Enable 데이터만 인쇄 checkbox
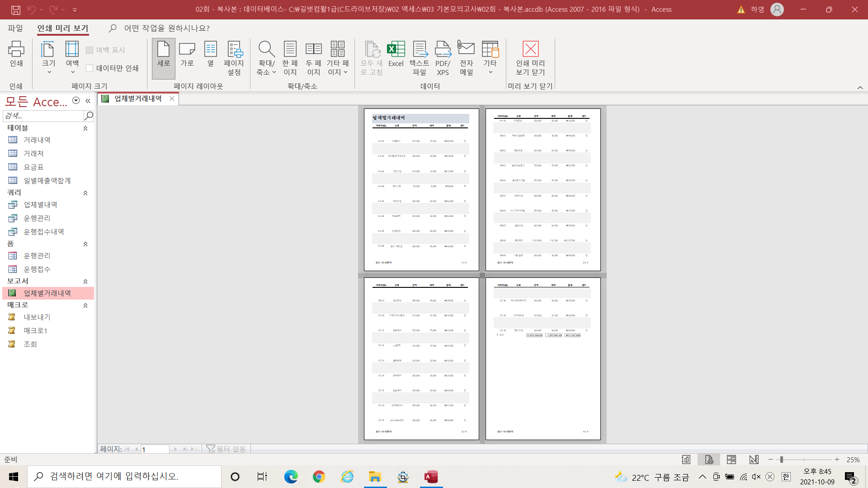This screenshot has width=868, height=488. (x=90, y=68)
